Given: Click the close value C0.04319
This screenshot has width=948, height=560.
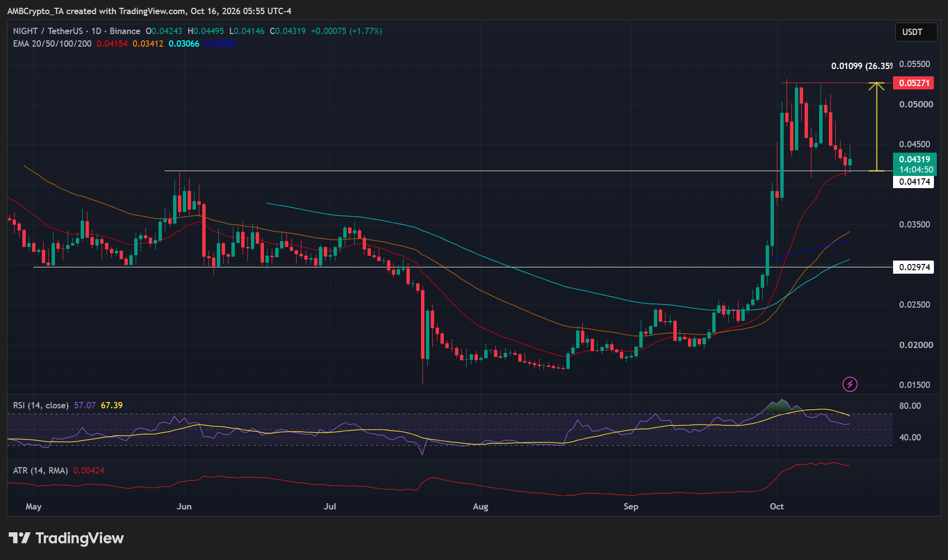Looking at the screenshot, I should (288, 31).
